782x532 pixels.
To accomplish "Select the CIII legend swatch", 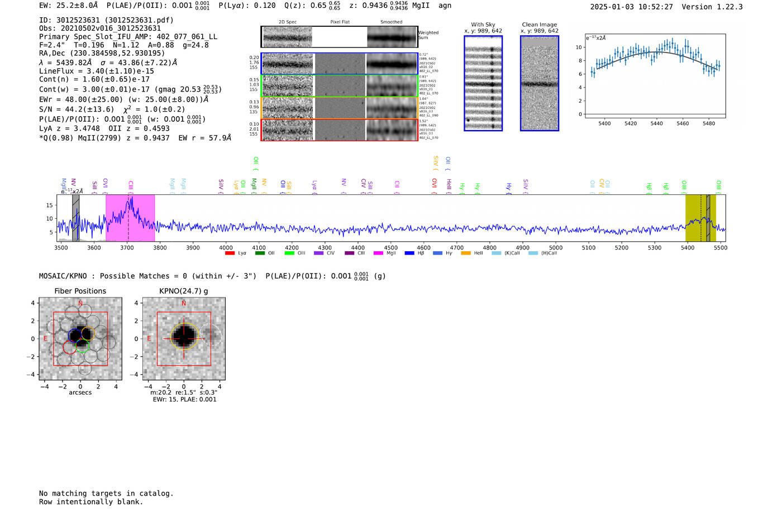I will coord(350,253).
